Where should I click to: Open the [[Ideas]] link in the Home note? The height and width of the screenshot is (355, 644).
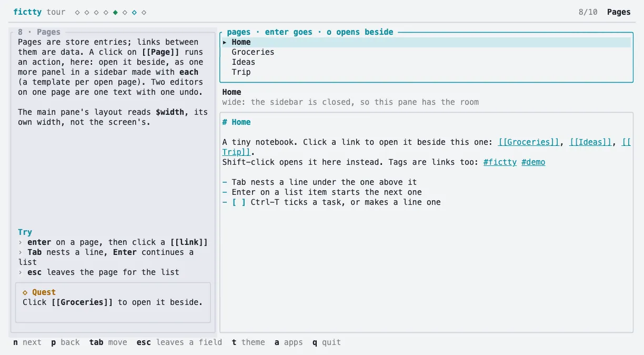pyautogui.click(x=591, y=142)
